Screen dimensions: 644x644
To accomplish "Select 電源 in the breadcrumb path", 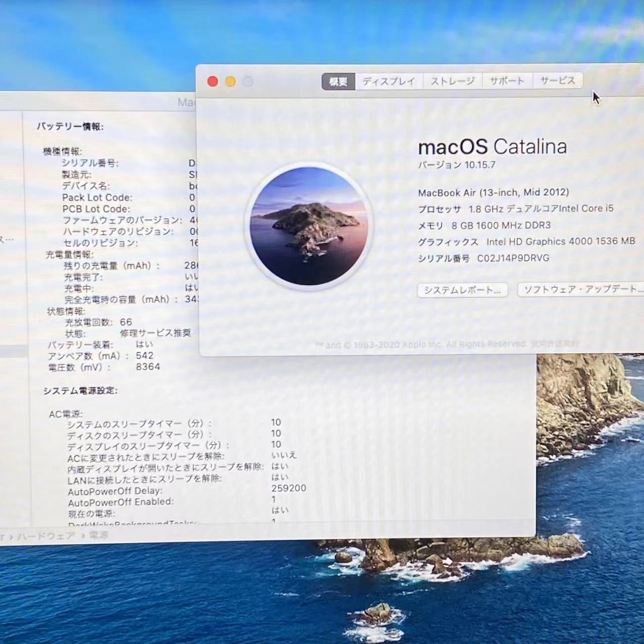I will (99, 536).
